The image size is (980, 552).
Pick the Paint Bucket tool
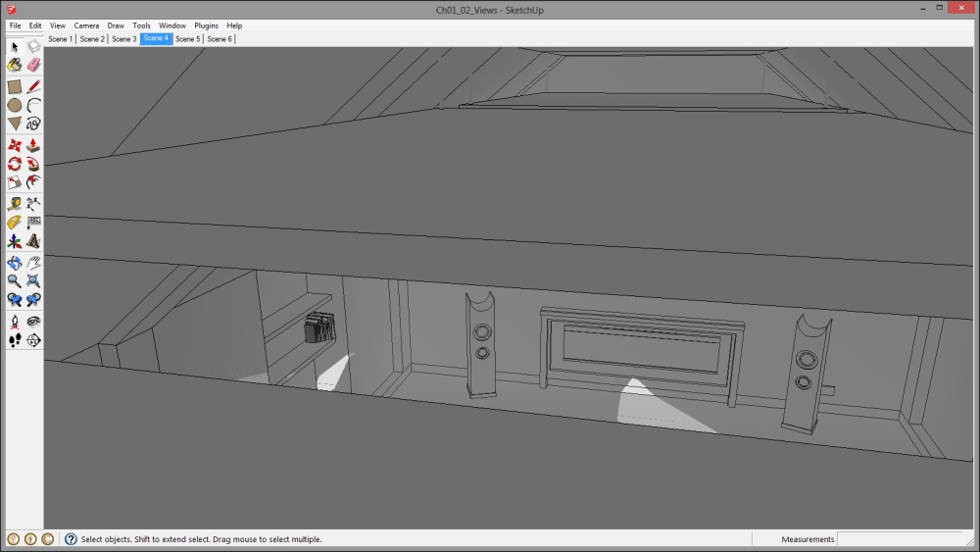pos(15,65)
